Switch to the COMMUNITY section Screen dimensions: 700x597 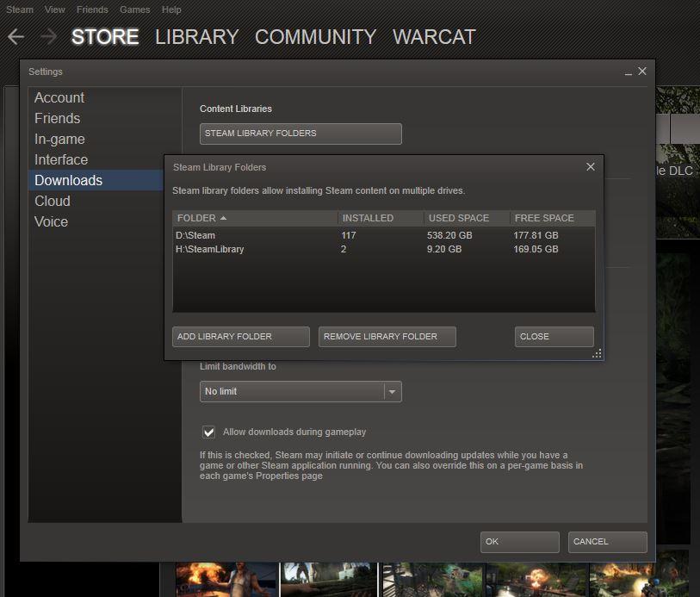coord(315,37)
